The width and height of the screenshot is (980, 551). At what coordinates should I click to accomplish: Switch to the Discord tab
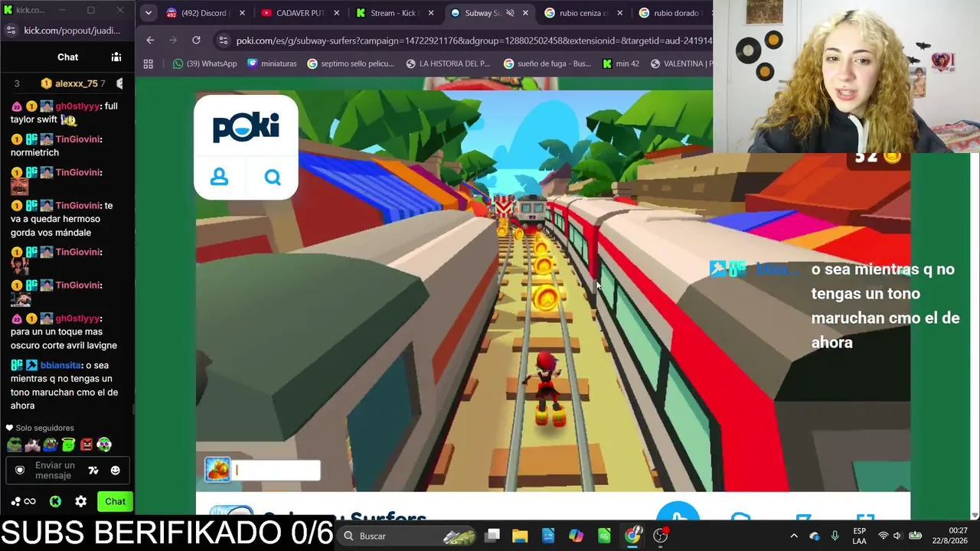coord(204,13)
